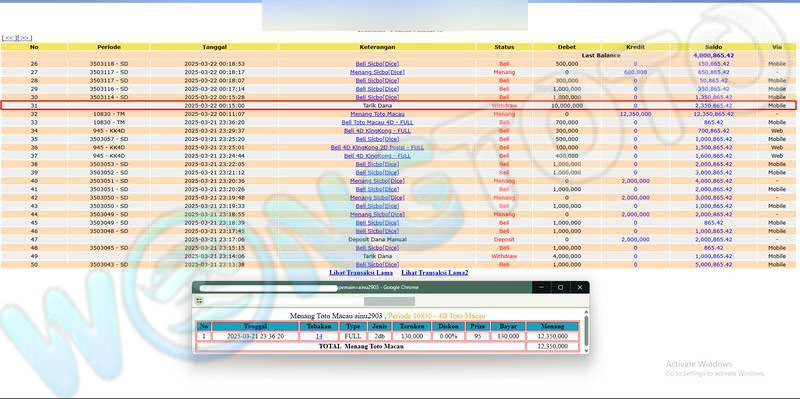
Task: Maximize the popup Chrome window
Action: tap(560, 288)
